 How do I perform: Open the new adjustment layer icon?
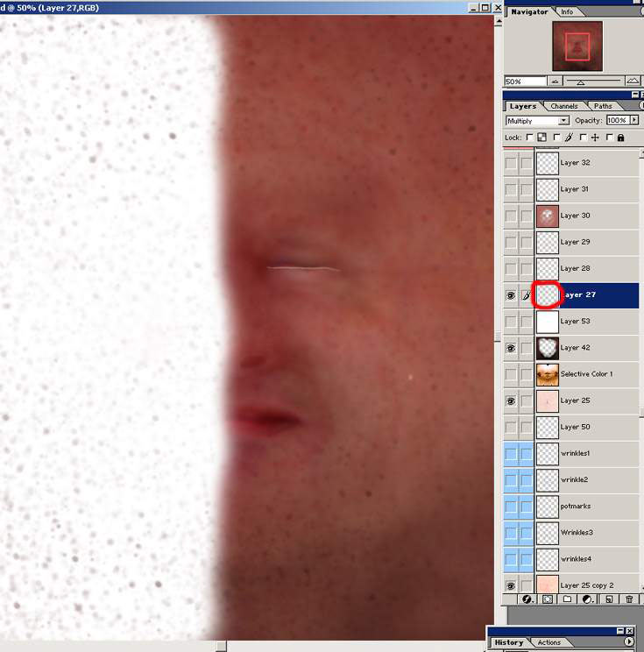click(x=588, y=599)
